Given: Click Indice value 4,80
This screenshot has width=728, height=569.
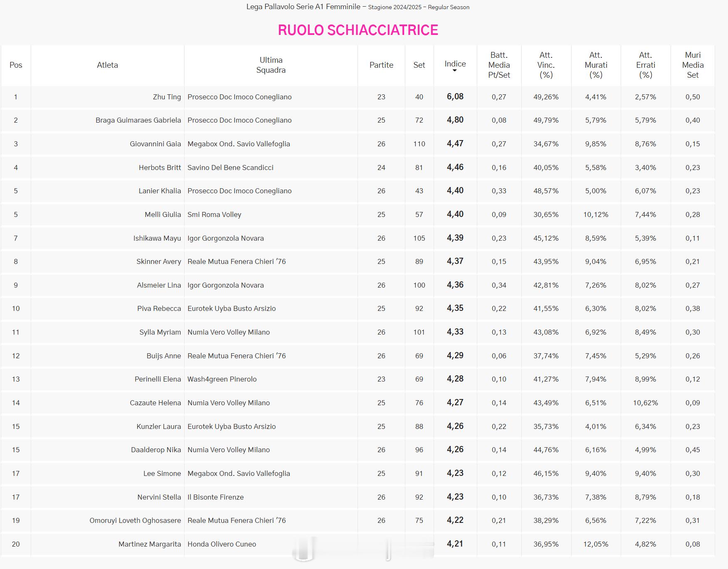Looking at the screenshot, I should click(x=455, y=120).
